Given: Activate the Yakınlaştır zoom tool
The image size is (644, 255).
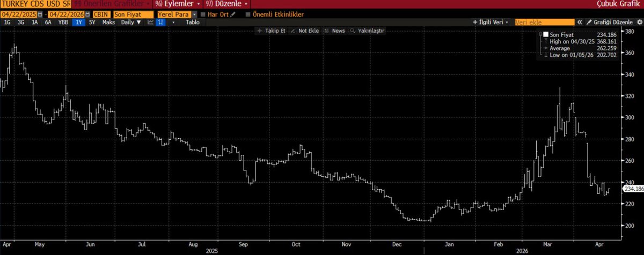Looking at the screenshot, I should (368, 31).
